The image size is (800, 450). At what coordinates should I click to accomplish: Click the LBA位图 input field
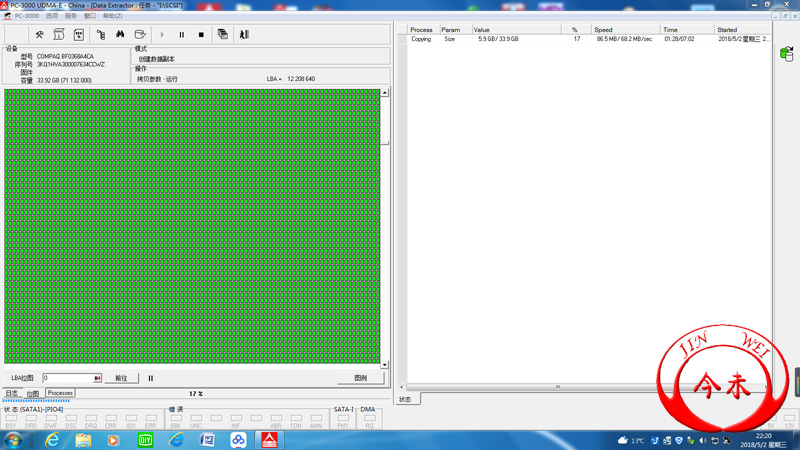67,378
